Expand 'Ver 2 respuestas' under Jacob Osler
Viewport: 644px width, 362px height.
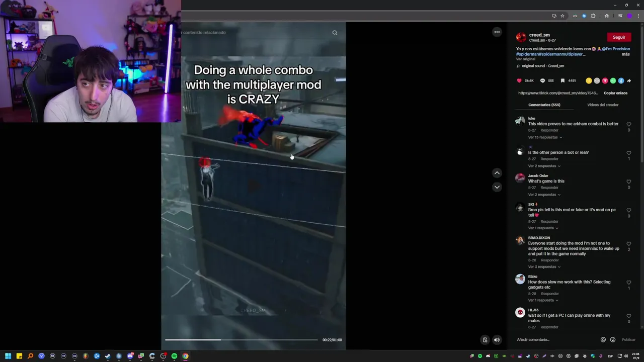tap(544, 195)
